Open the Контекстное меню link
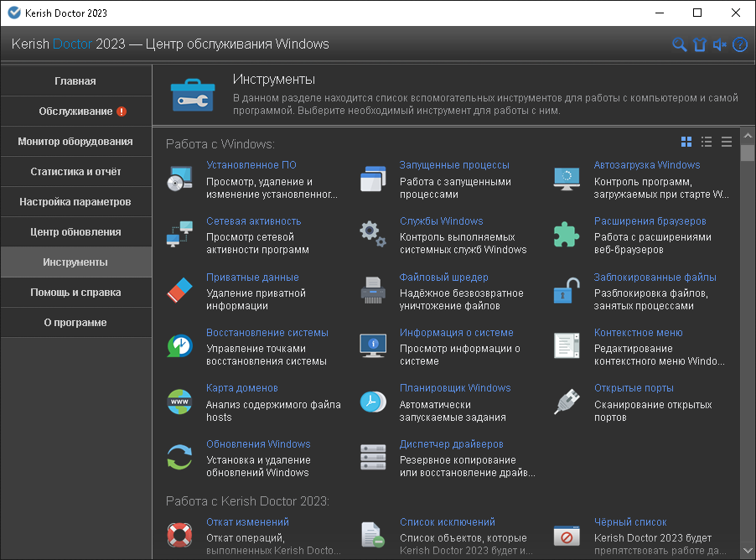Viewport: 756px width, 560px height. 639,333
